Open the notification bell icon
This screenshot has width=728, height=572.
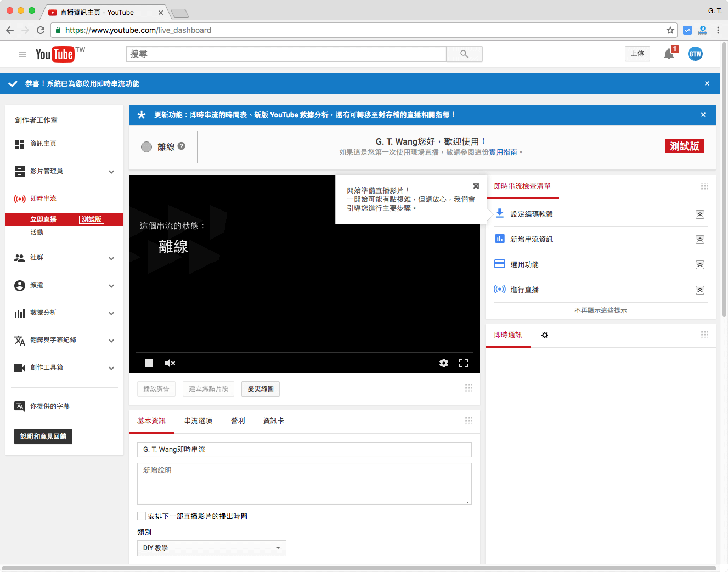point(668,54)
